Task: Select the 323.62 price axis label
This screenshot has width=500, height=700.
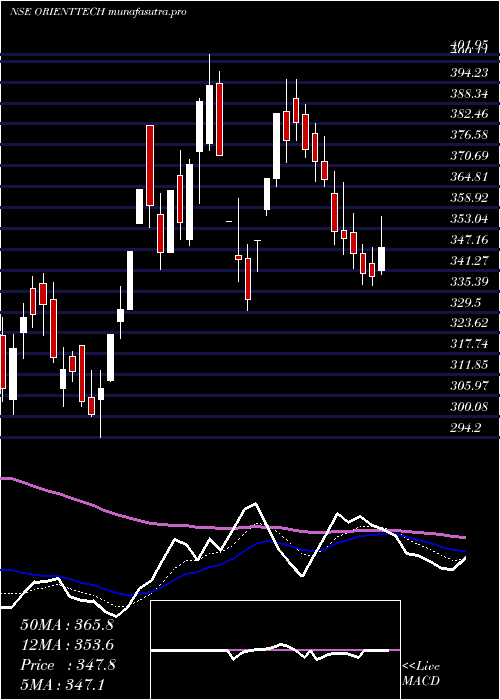Action: pos(469,323)
